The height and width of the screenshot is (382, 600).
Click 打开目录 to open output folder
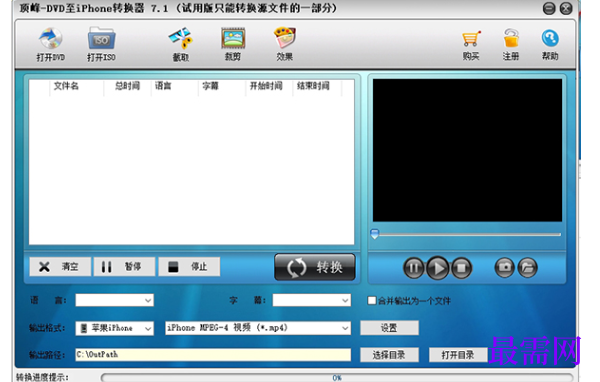(x=458, y=355)
